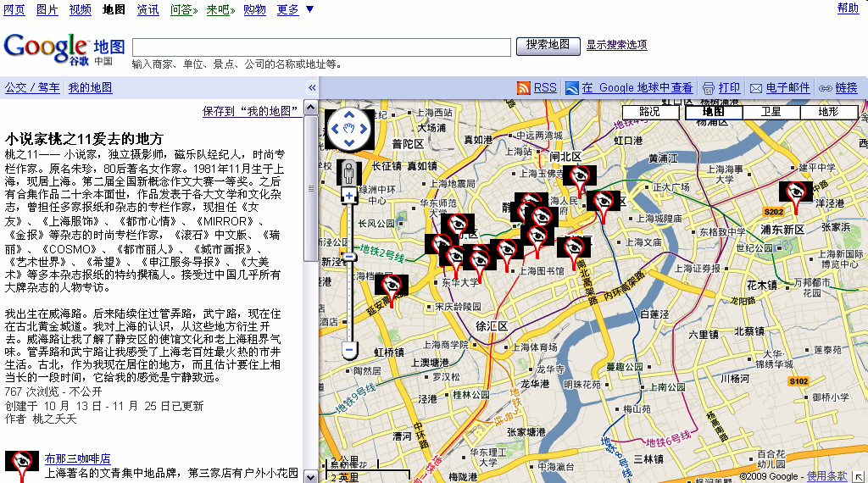Zoom in with the plus button
Image resolution: width=868 pixels, height=483 pixels.
pos(348,195)
